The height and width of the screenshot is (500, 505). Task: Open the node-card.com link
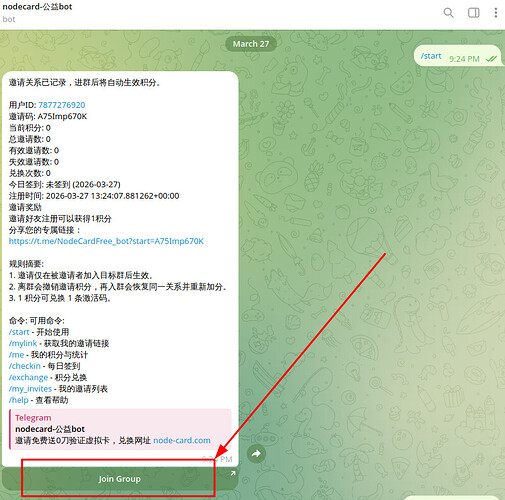182,440
